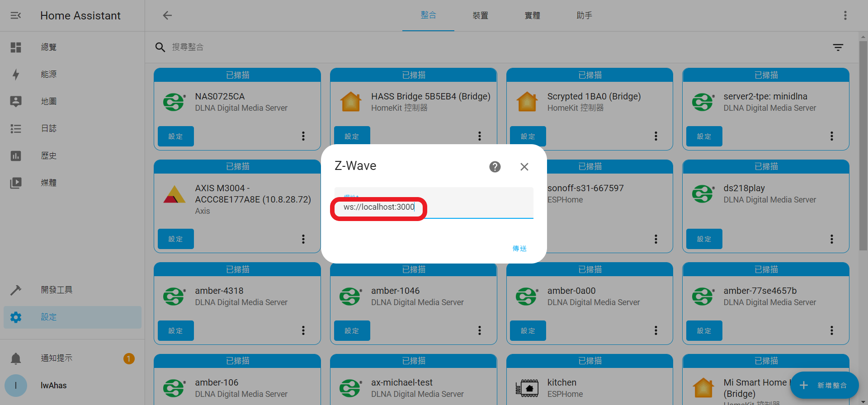Open amber-1046 card three-dot menu
Viewport: 868px width, 405px height.
[x=480, y=330]
